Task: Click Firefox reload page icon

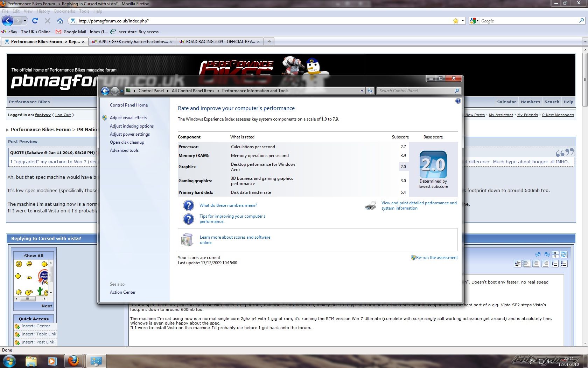Action: tap(35, 21)
